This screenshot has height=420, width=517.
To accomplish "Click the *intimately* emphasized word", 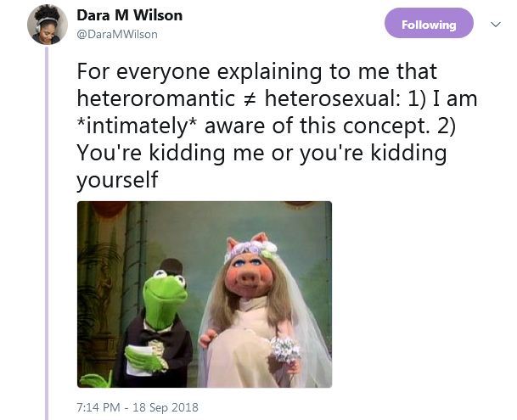I will 138,126.
